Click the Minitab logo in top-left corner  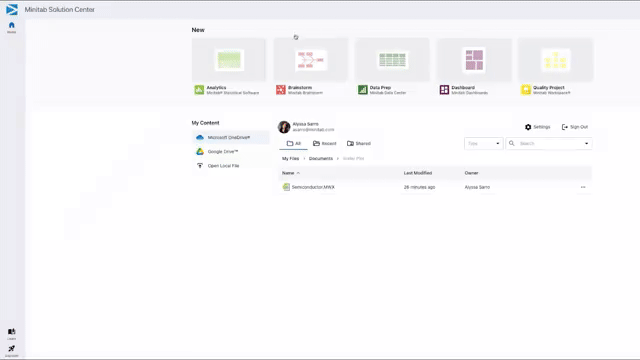coord(12,9)
